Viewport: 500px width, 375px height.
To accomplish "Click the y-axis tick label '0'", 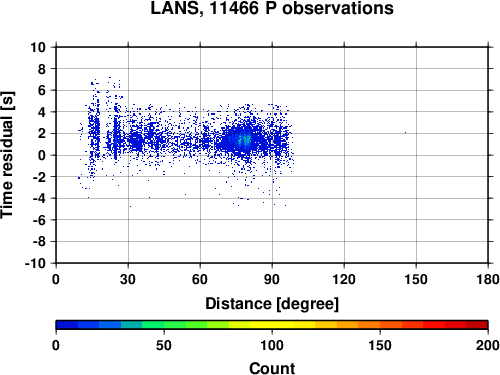I will [41, 155].
